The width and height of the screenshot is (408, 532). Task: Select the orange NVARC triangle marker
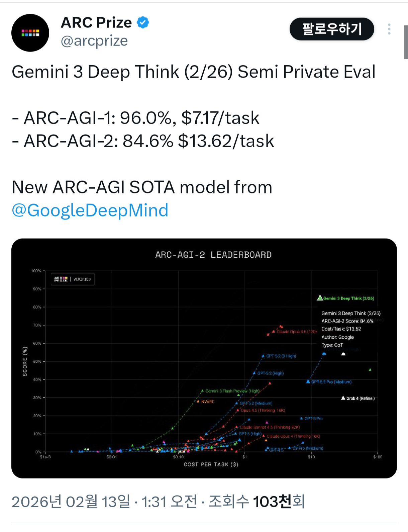[x=198, y=401]
